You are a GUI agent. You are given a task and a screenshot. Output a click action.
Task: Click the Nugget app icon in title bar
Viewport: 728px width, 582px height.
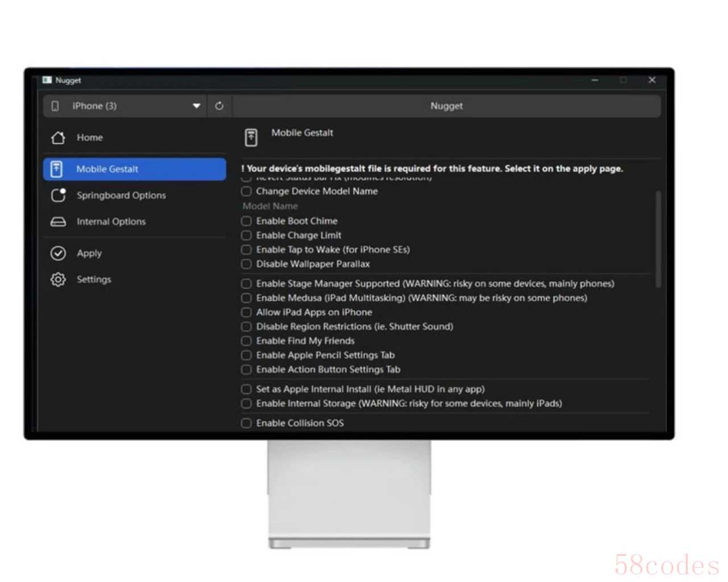click(x=47, y=80)
